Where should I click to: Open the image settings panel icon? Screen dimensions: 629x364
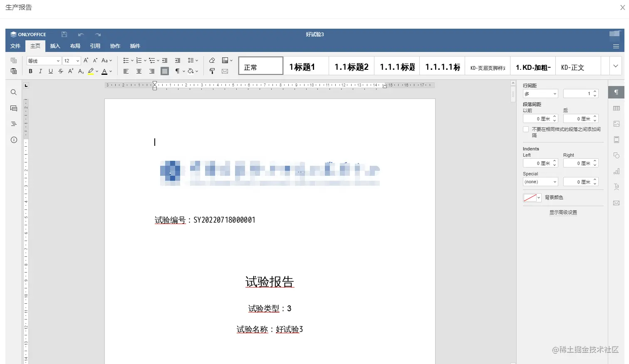616,123
